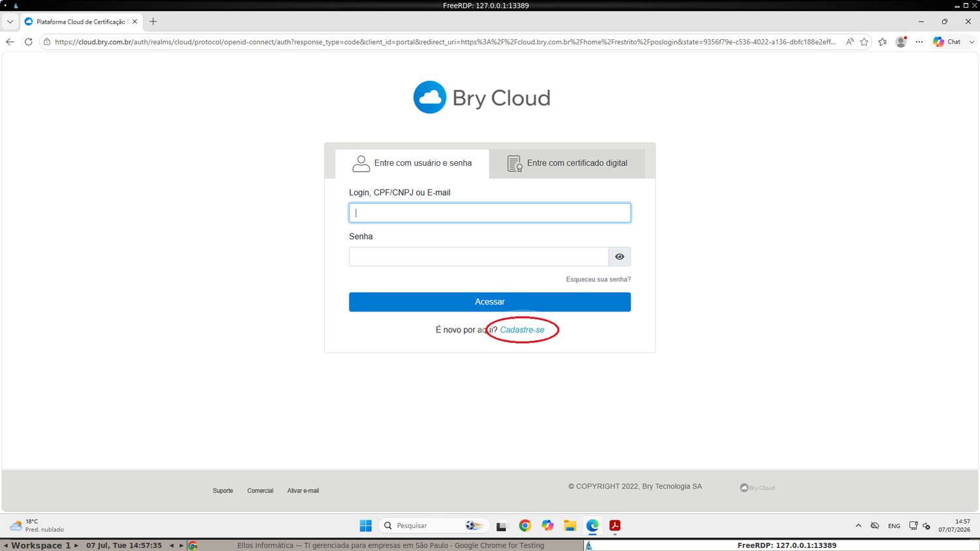Open the Comercial footer link
The width and height of the screenshot is (980, 551).
pos(260,491)
